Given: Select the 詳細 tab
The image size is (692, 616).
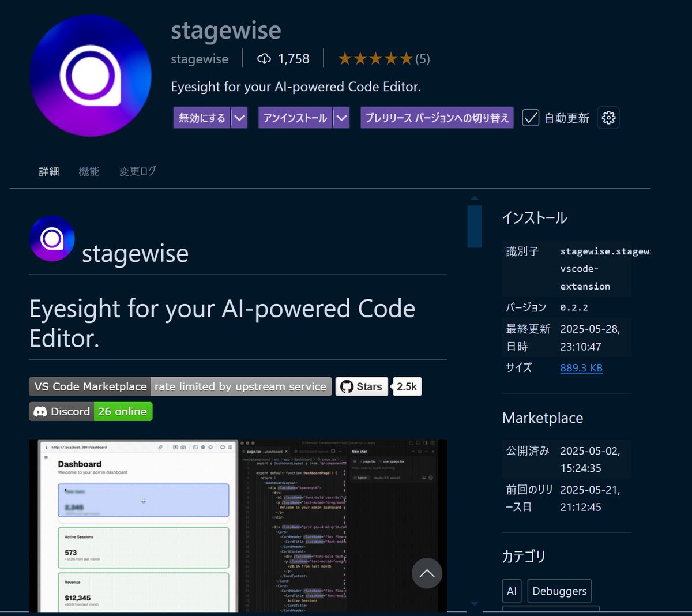Looking at the screenshot, I should tap(49, 171).
